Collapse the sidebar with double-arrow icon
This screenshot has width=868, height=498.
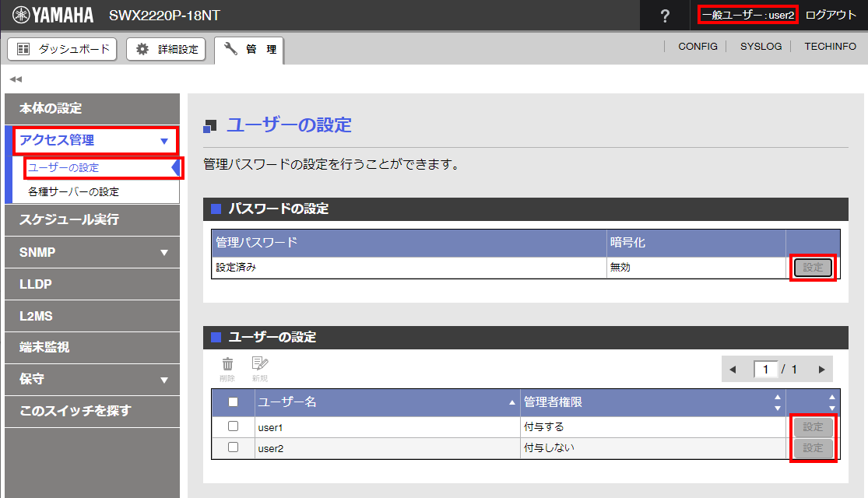(x=16, y=79)
